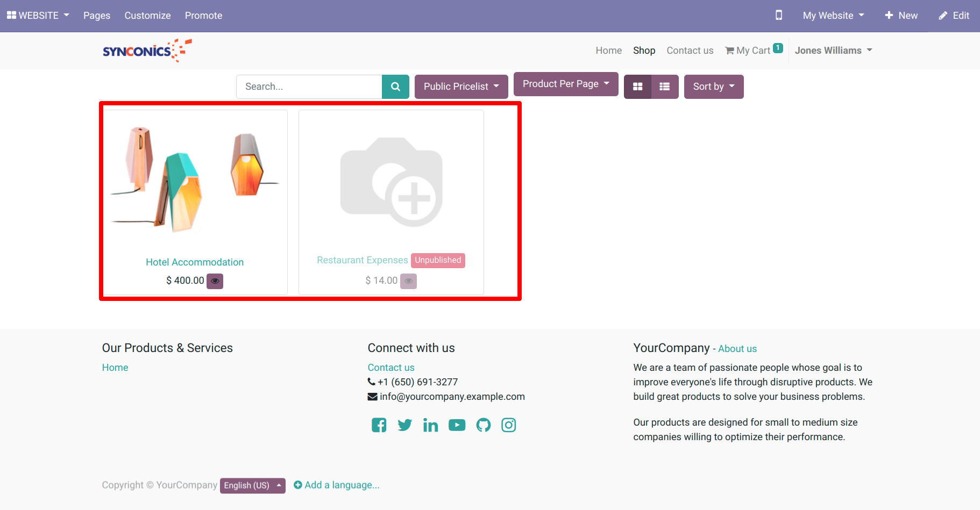
Task: Expand the Public Pricelist dropdown
Action: (x=461, y=87)
